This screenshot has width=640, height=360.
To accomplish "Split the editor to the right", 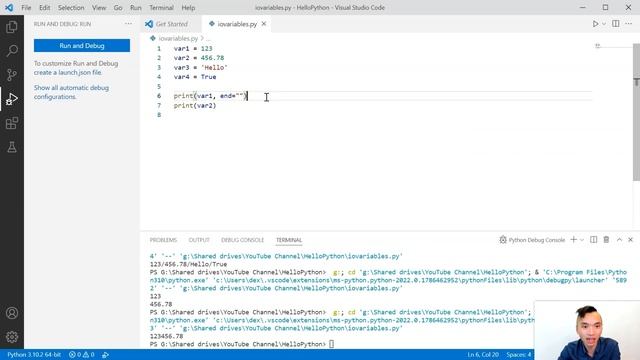I will (616, 24).
